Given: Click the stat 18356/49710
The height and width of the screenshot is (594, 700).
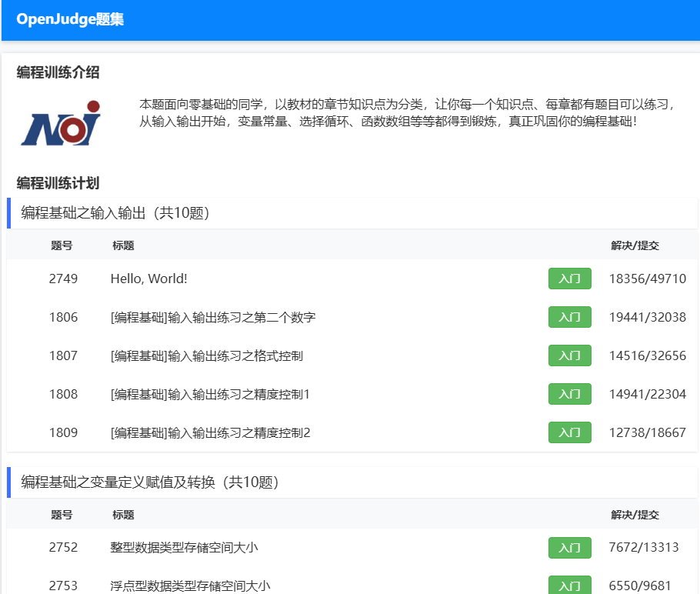Looking at the screenshot, I should (x=648, y=279).
